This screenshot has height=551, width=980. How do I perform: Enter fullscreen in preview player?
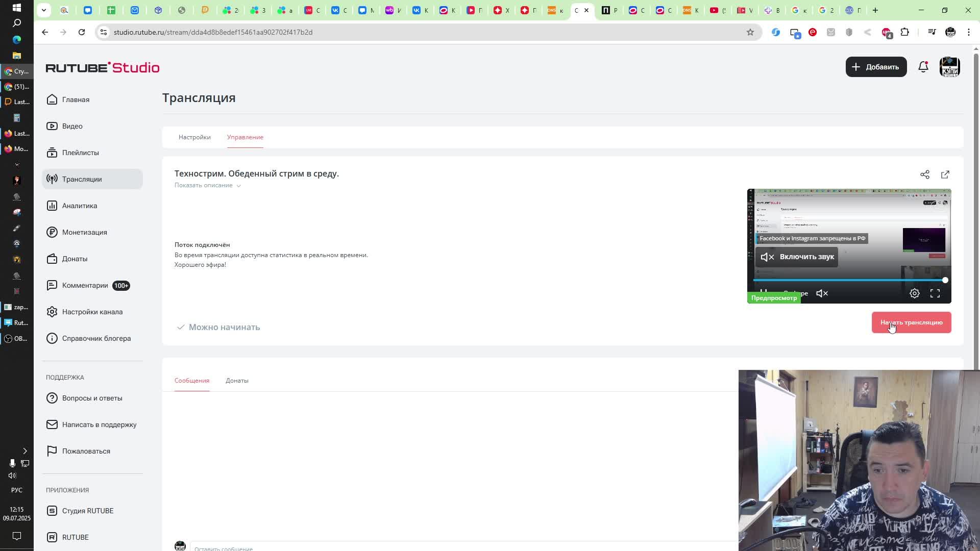[935, 293]
